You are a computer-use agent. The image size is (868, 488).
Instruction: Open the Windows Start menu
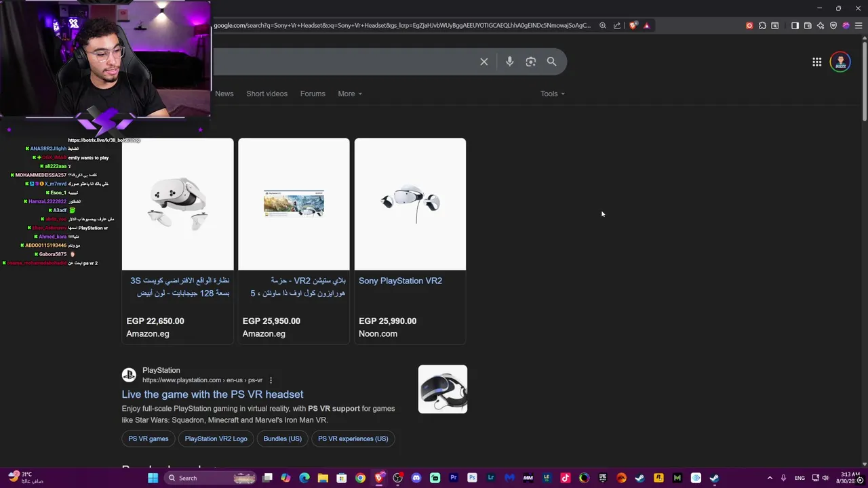click(x=153, y=478)
